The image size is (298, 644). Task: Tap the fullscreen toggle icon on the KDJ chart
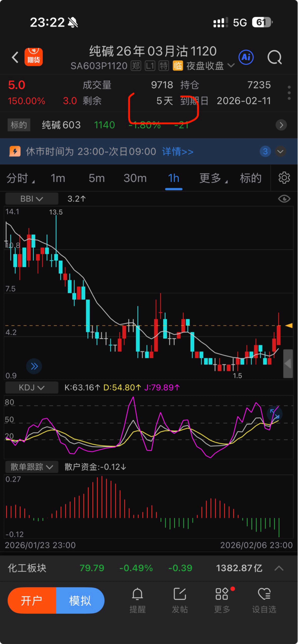tap(274, 414)
